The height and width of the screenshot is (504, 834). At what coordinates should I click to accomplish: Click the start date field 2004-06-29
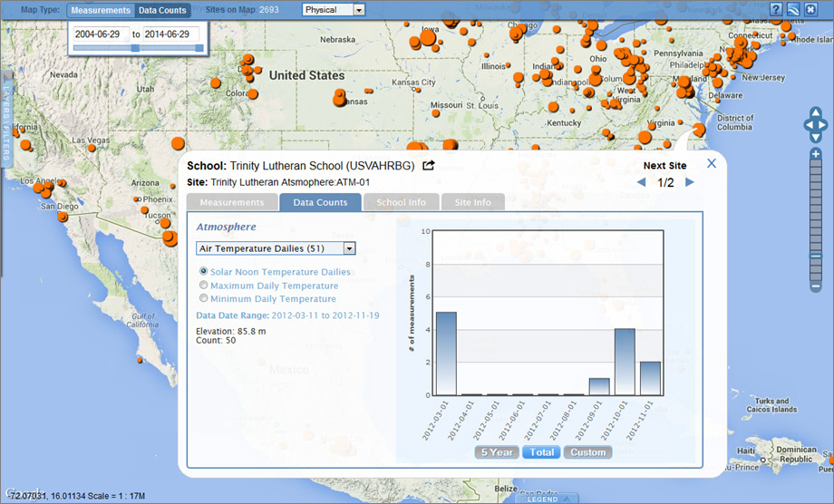(101, 34)
